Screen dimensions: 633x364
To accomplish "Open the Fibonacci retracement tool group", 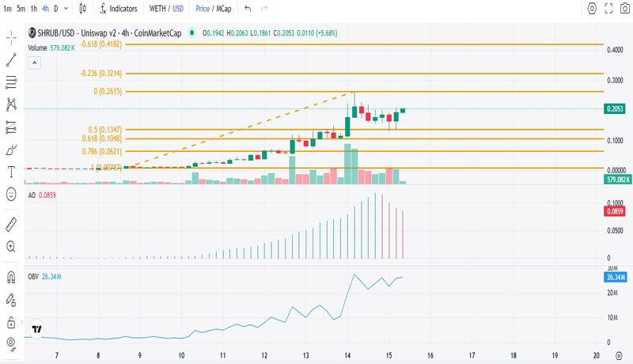I will [x=11, y=82].
